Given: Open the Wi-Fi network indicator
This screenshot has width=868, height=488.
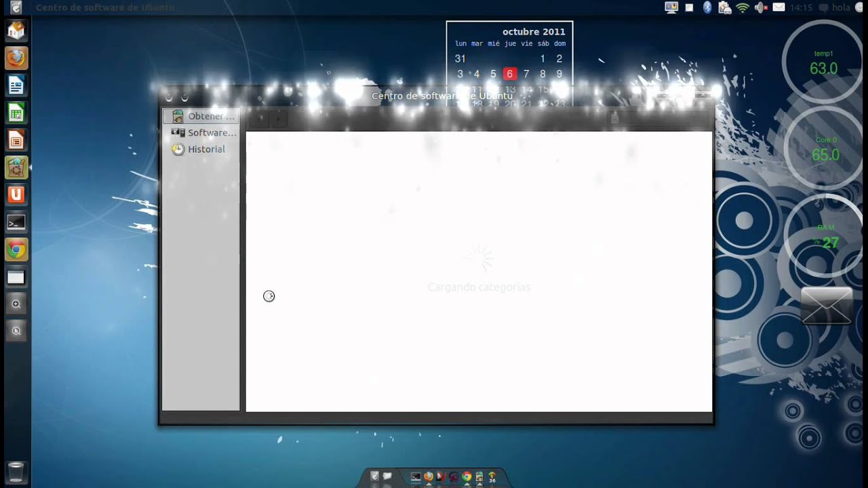Looking at the screenshot, I should point(743,7).
